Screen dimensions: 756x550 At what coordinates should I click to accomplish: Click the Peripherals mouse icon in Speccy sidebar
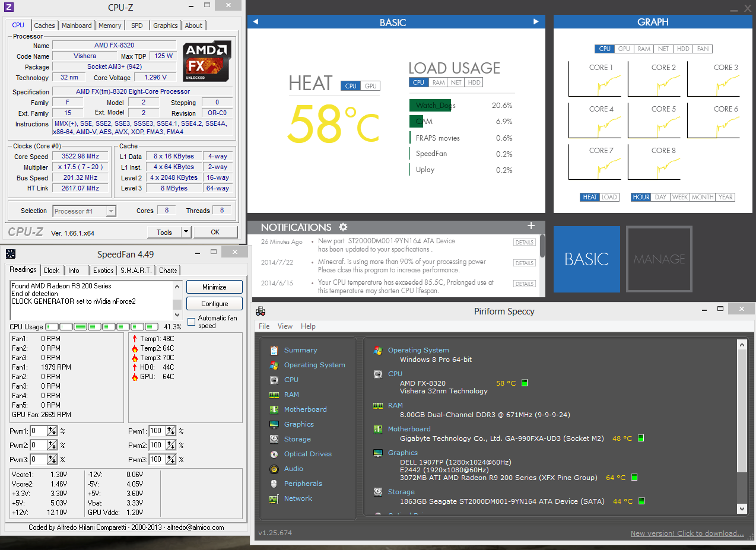tap(274, 484)
